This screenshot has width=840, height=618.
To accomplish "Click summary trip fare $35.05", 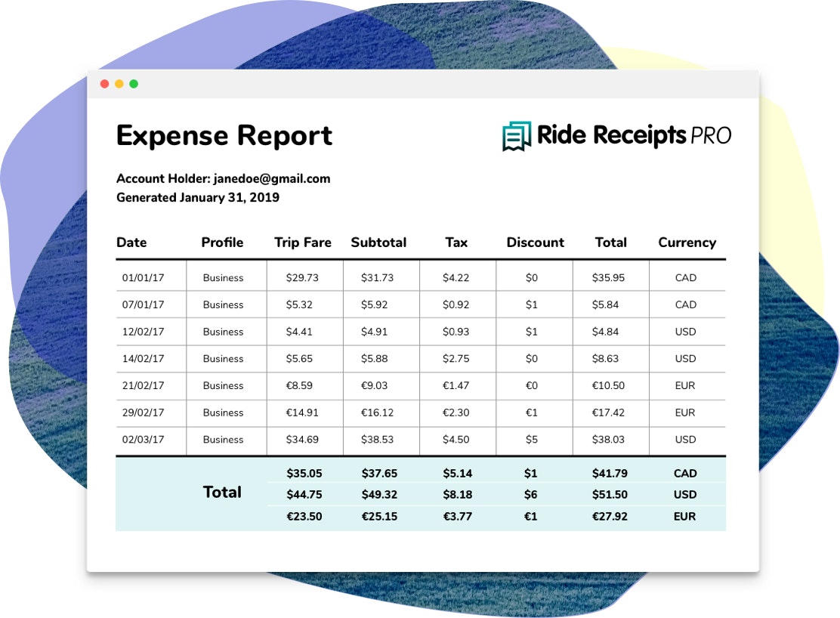I will [304, 473].
